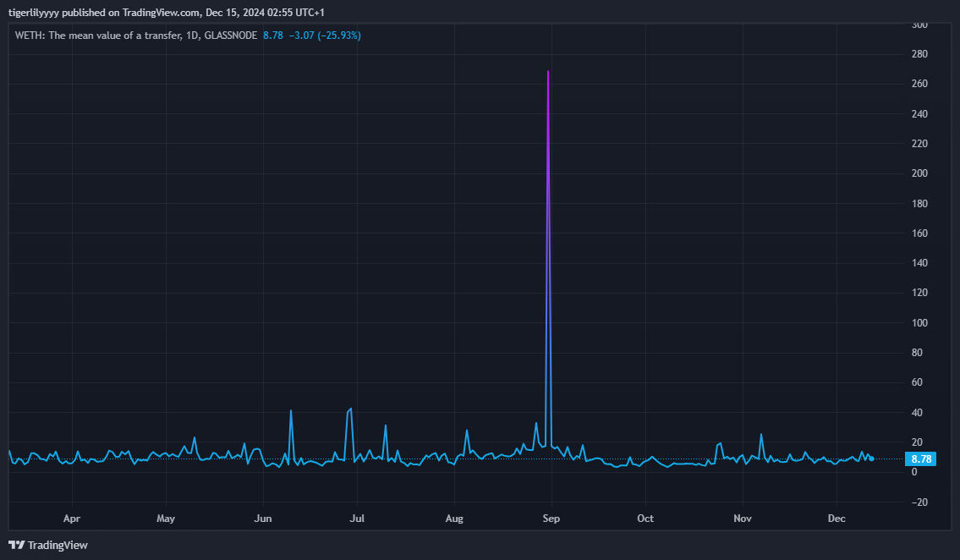Click the Jun label on time axis
Image resolution: width=960 pixels, height=560 pixels.
coord(263,518)
